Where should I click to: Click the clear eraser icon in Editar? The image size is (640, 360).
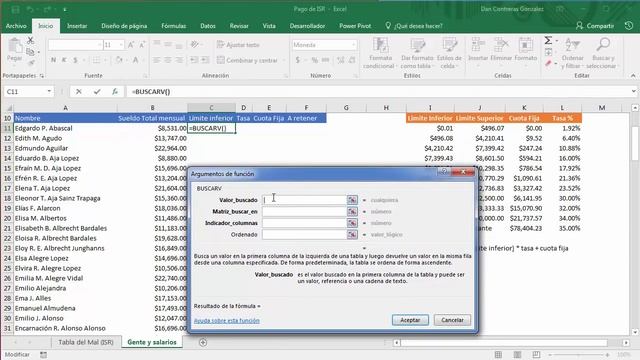(x=548, y=63)
